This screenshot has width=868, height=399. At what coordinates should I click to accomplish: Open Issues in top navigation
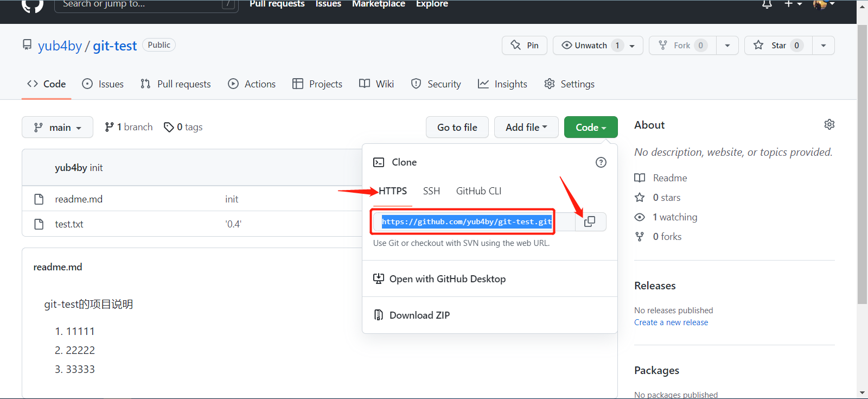pos(328,4)
